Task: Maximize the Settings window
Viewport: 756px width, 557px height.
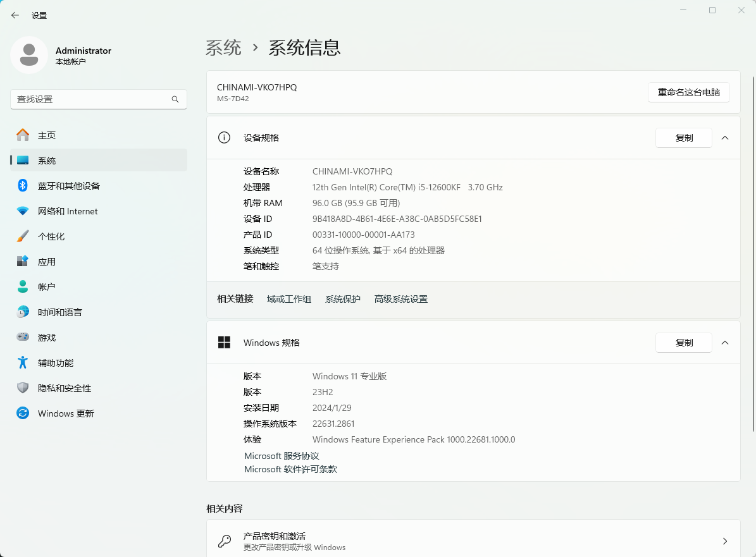Action: (x=712, y=10)
